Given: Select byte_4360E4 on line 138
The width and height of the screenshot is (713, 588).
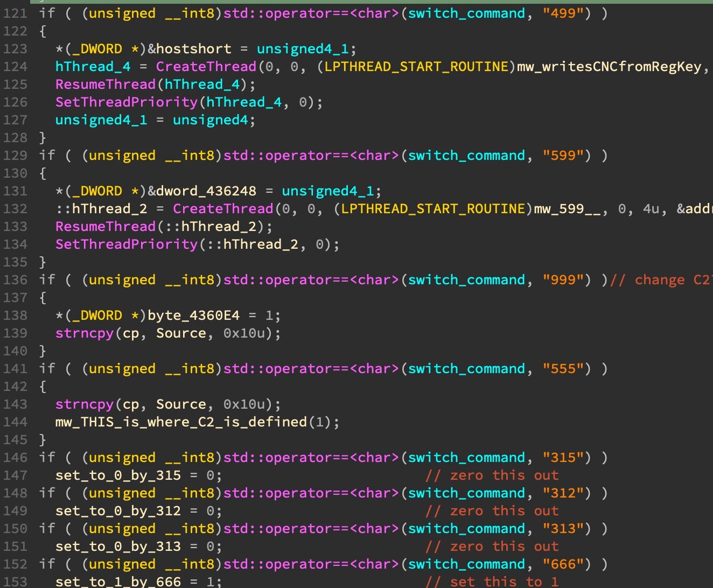Looking at the screenshot, I should [x=193, y=316].
